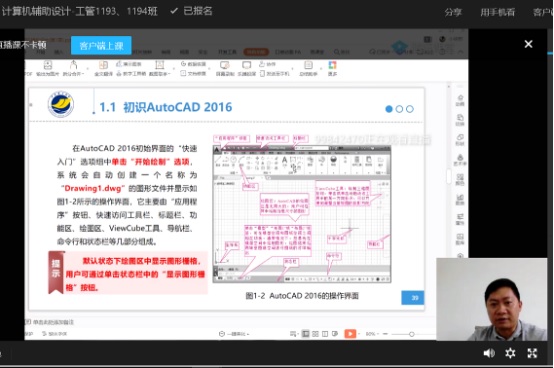The width and height of the screenshot is (554, 368).
Task: Click the 截图取字 screenshot tool icon
Action: coord(159,68)
